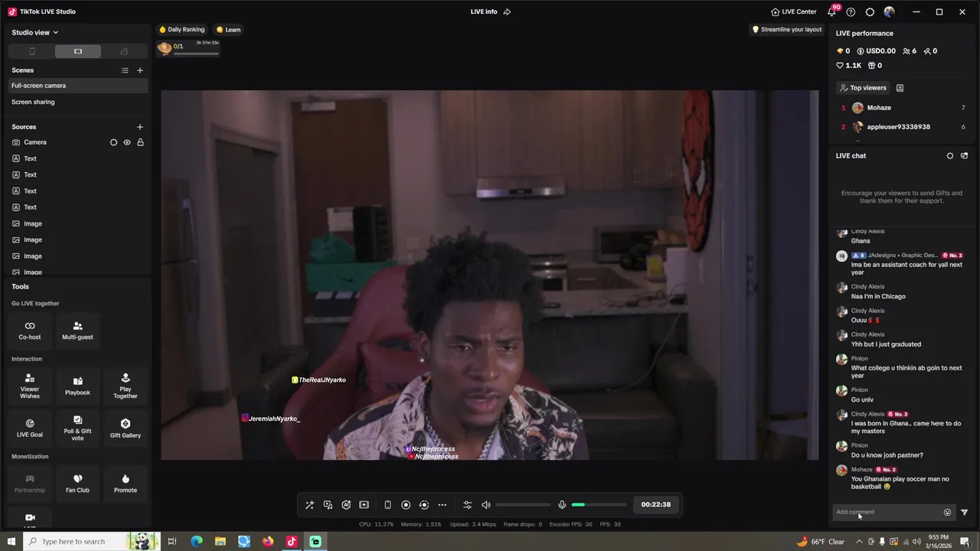Open Camera source settings gear
980x551 pixels.
(x=113, y=142)
